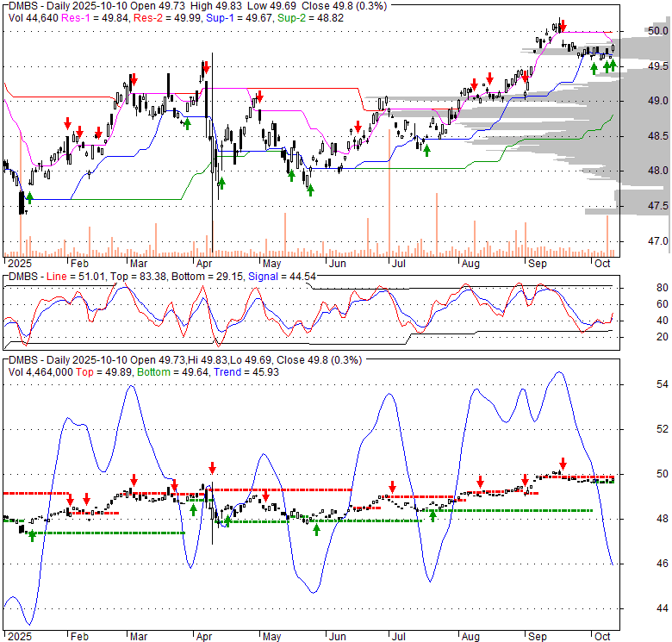This screenshot has width=672, height=642.
Task: Click the green up arrow in mid-July, top chart
Action: [426, 150]
